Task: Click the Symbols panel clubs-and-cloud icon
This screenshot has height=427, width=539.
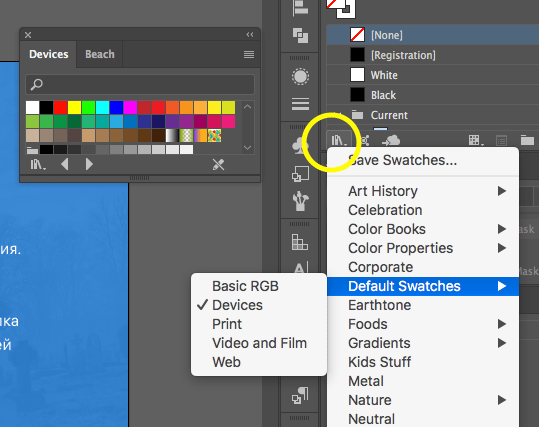Action: point(300,145)
